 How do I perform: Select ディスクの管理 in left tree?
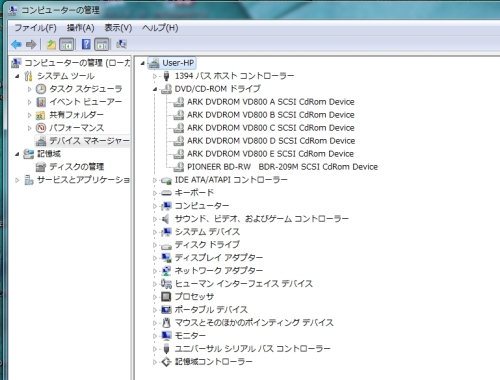pyautogui.click(x=77, y=167)
